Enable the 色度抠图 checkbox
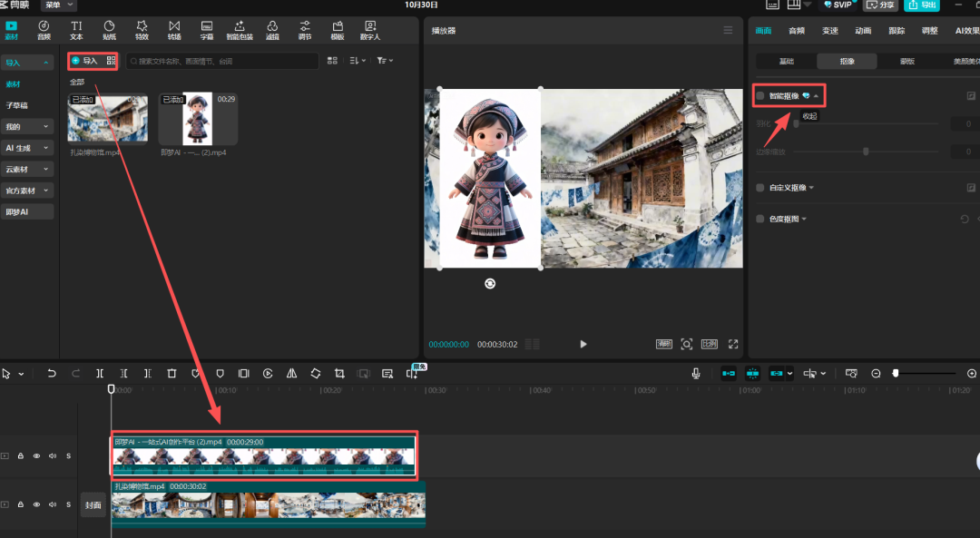 tap(760, 219)
